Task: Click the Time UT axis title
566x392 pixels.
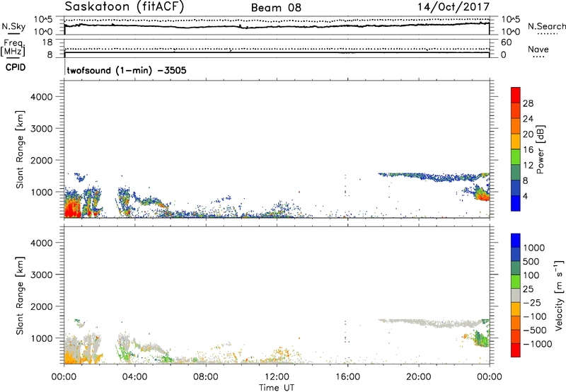Action: click(277, 388)
